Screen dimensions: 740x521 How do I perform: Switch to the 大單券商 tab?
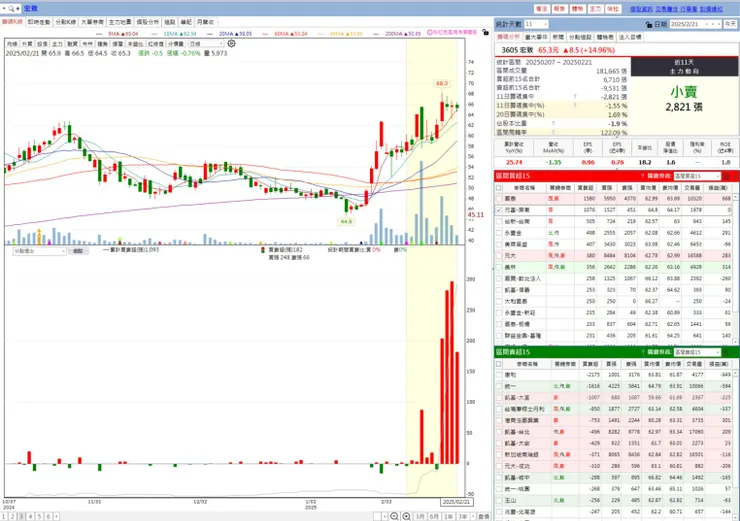point(92,22)
